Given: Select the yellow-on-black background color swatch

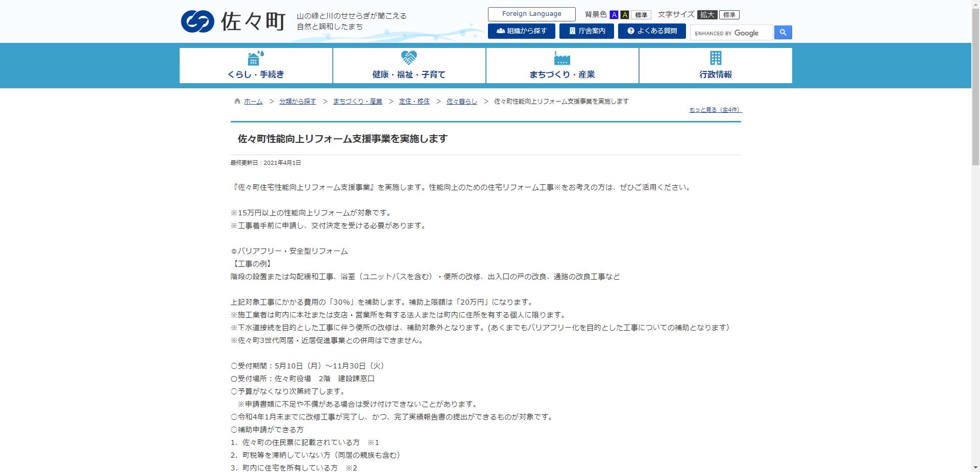Looking at the screenshot, I should [624, 15].
